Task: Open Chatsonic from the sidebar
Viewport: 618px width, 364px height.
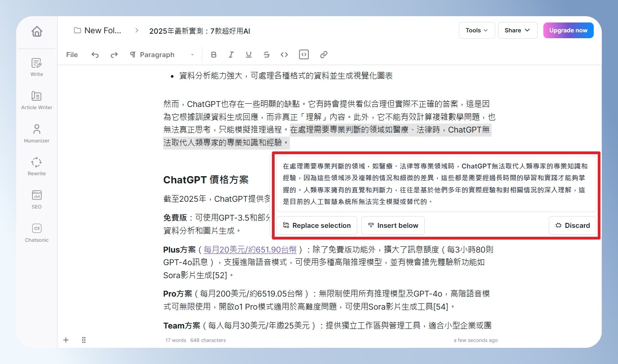Action: point(37,232)
